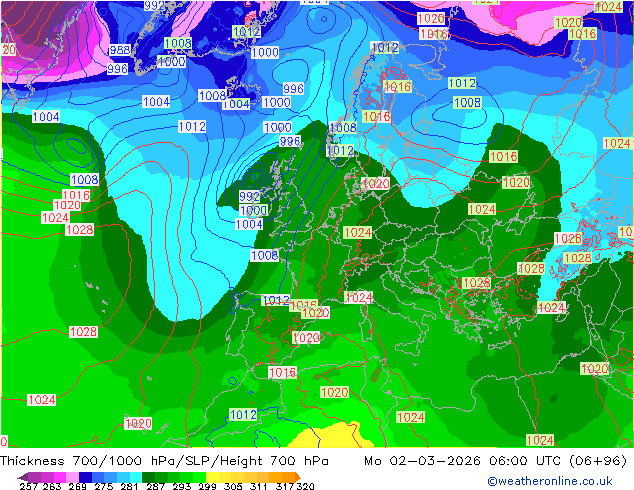Click the light pink legend swatch
Viewport: 634px width, 490px height.
(72, 477)
